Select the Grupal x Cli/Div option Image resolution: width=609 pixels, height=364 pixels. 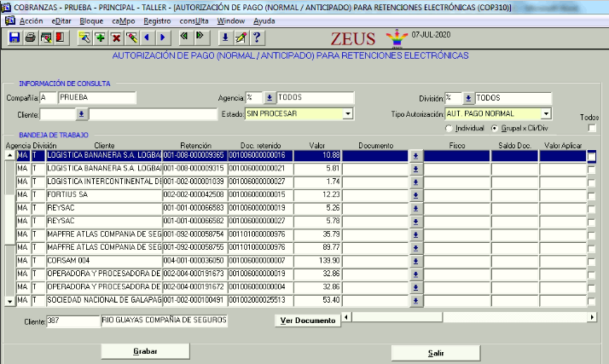pos(496,128)
